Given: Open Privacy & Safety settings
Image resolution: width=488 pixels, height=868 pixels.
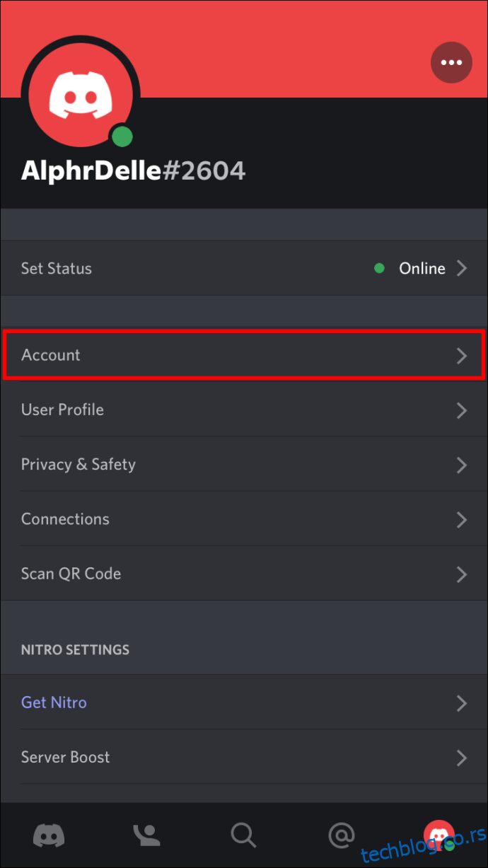Looking at the screenshot, I should (244, 465).
